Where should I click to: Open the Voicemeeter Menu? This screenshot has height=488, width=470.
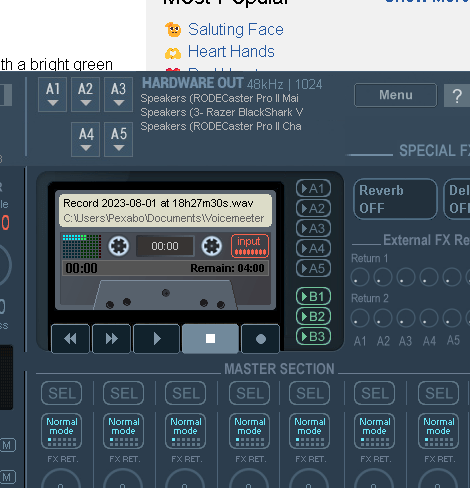coord(395,95)
